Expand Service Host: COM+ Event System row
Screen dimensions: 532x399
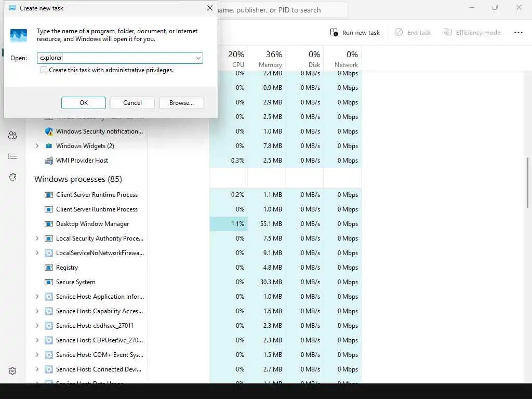tap(37, 354)
